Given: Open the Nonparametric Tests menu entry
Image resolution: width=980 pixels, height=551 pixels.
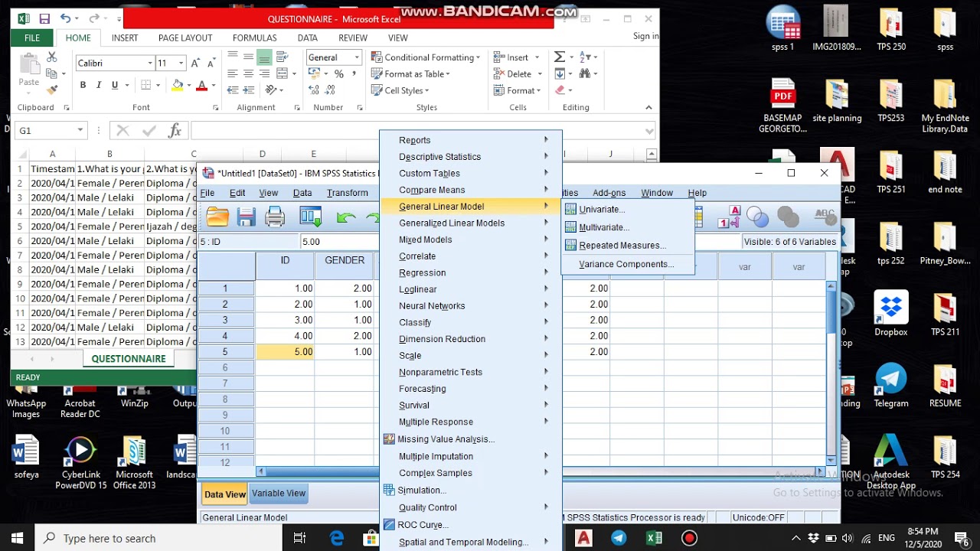Looking at the screenshot, I should (x=471, y=372).
